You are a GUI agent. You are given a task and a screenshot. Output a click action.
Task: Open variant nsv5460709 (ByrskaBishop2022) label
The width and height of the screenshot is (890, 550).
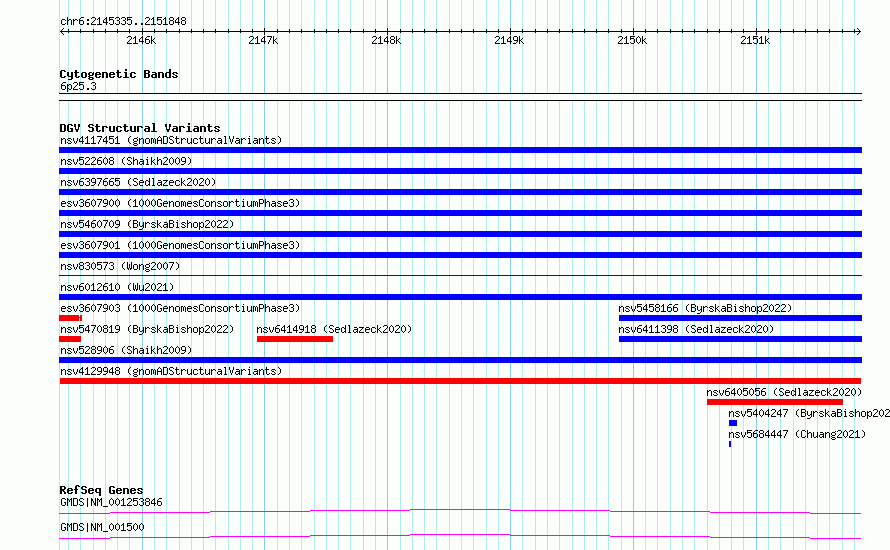click(147, 224)
